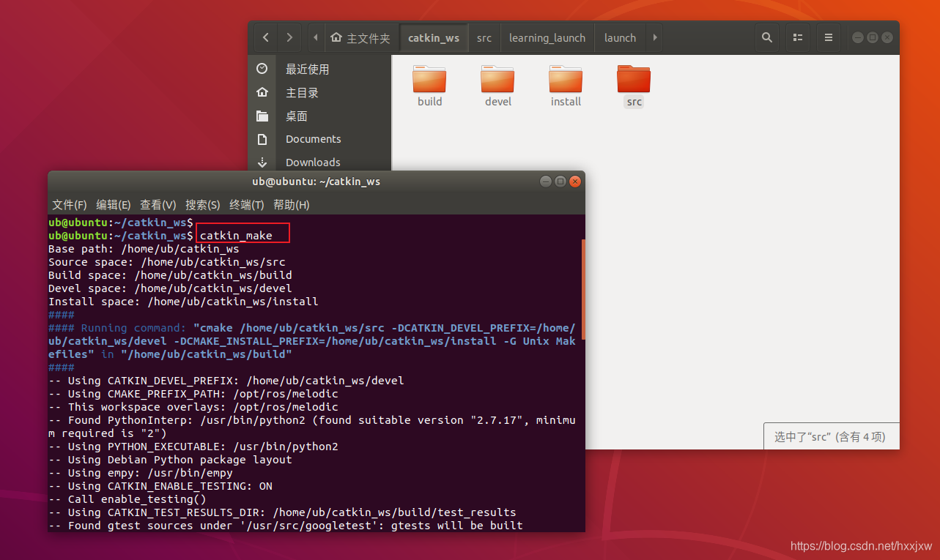The height and width of the screenshot is (560, 940).
Task: Click 'Source space' line in terminal
Action: 167,262
